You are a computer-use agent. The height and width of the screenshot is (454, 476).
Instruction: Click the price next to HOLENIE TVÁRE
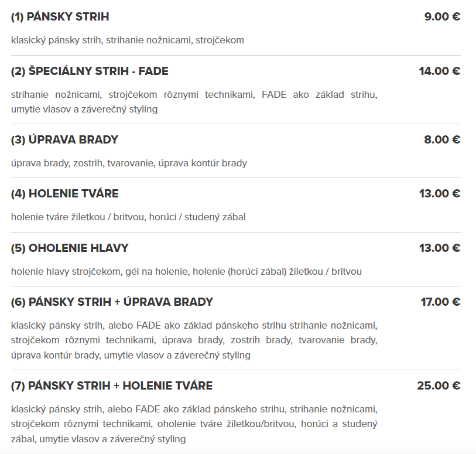pos(439,194)
